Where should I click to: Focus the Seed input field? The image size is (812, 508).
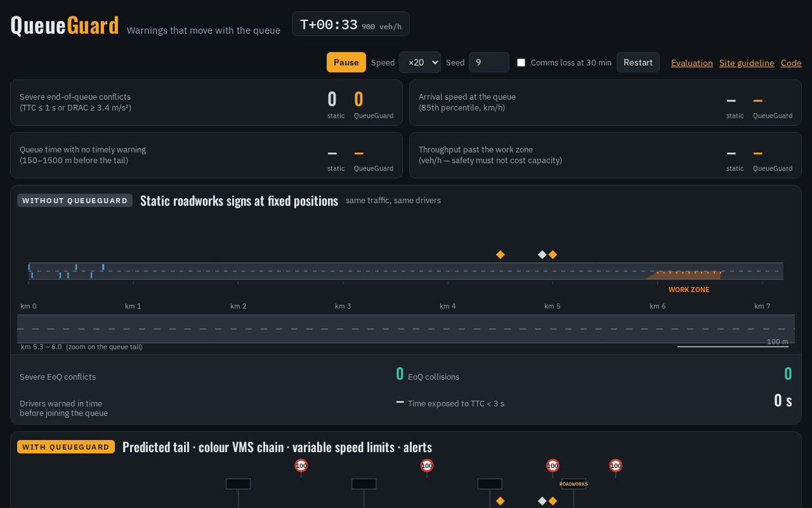489,62
